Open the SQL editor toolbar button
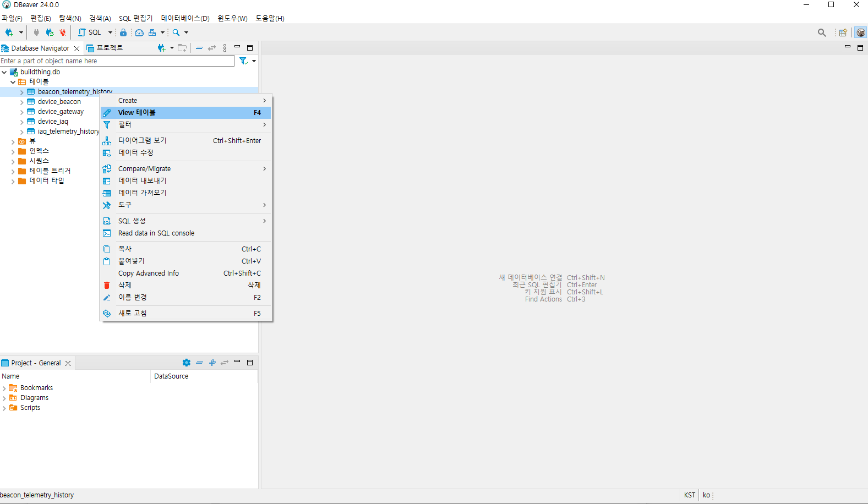 (x=90, y=32)
